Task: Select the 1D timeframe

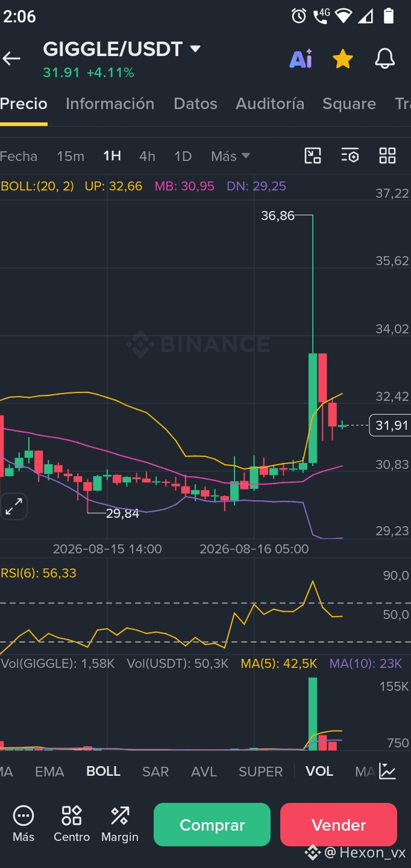Action: pyautogui.click(x=183, y=156)
